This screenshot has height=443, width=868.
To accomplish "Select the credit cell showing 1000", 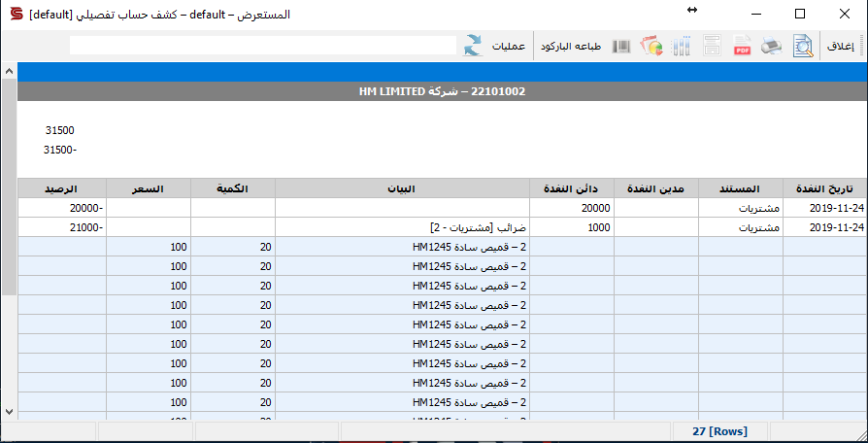I will (x=572, y=227).
